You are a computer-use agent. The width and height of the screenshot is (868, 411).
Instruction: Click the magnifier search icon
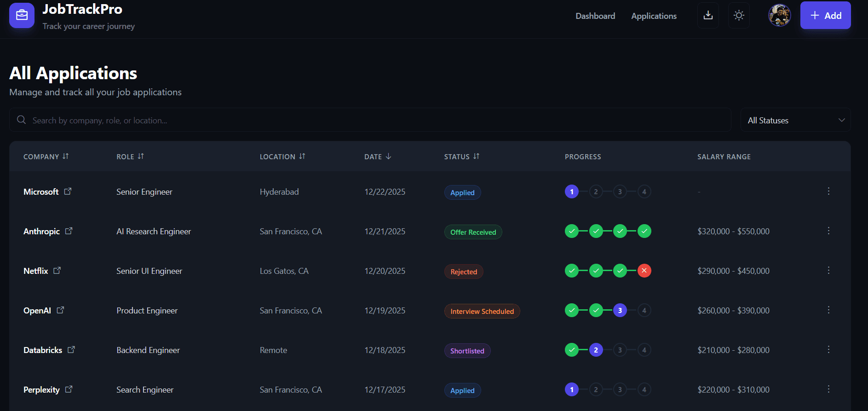pyautogui.click(x=21, y=120)
